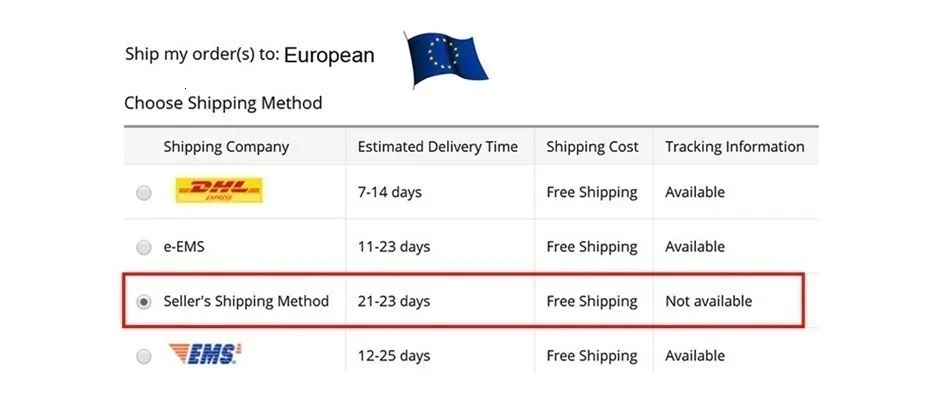Click the 12-25 days EMS delivery cell
The height and width of the screenshot is (400, 950).
tap(394, 356)
